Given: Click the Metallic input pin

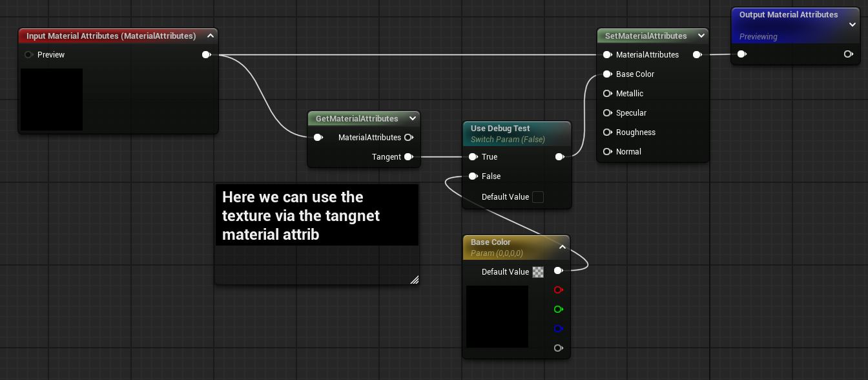Looking at the screenshot, I should pos(607,94).
